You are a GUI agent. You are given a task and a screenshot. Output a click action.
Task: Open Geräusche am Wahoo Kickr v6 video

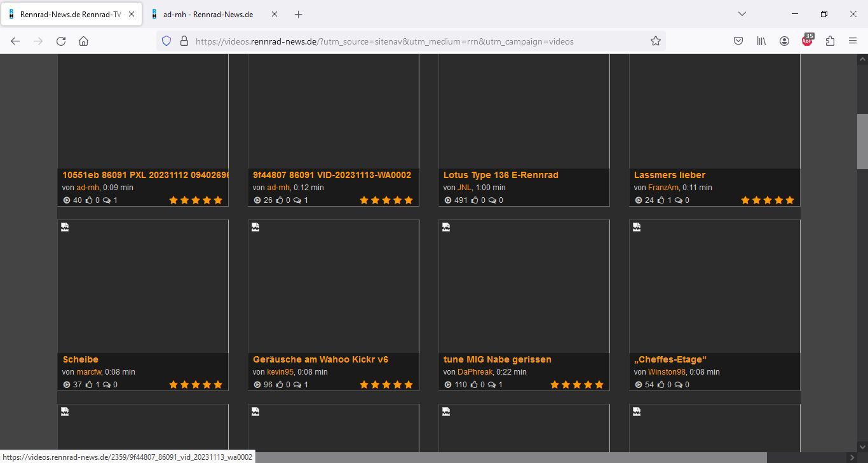pos(320,359)
